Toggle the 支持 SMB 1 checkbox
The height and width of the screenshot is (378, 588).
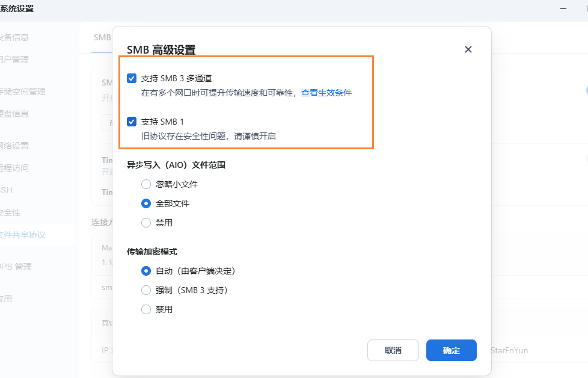(x=132, y=122)
